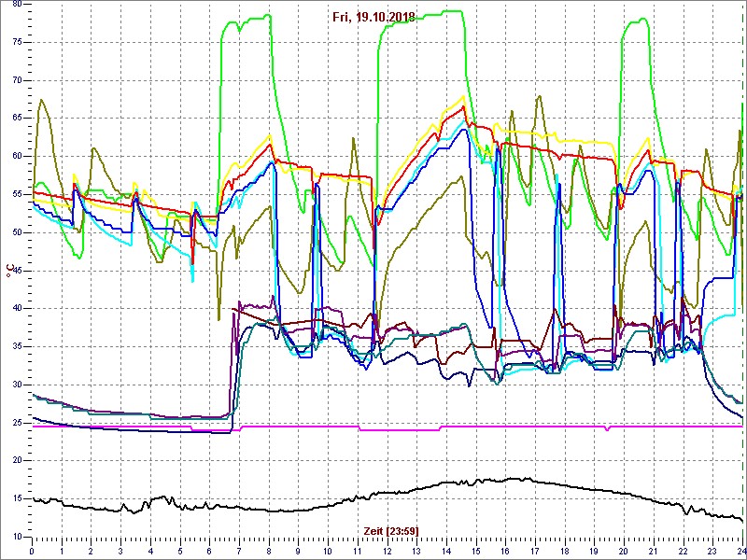Click the temperature axis value 50
This screenshot has height=560, width=747.
tap(16, 232)
